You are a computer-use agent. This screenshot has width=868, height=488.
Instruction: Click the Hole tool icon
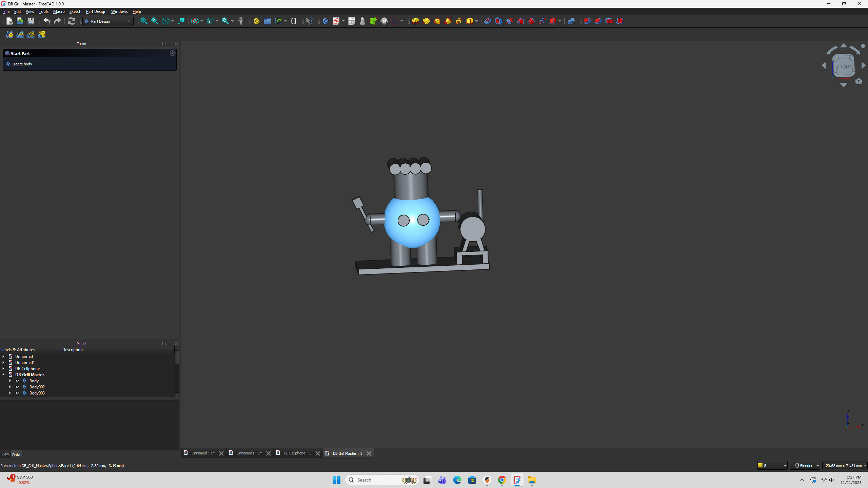click(x=498, y=21)
